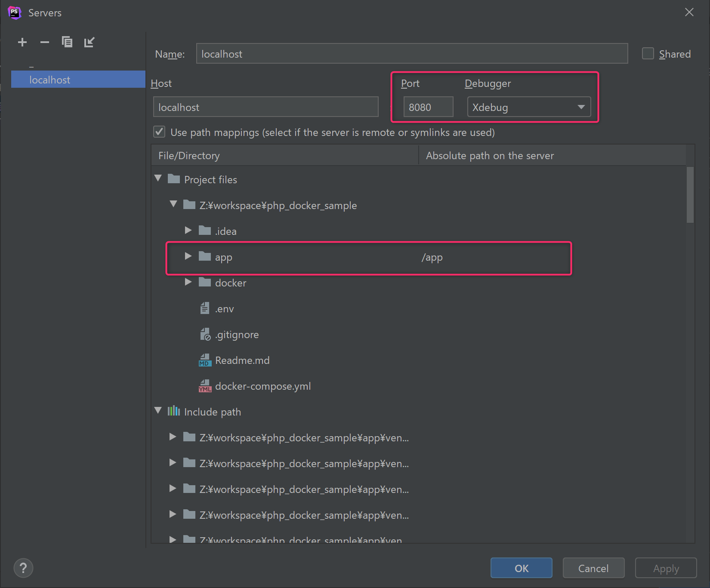The width and height of the screenshot is (710, 588).
Task: Select the Readme.md markdown file icon
Action: tap(205, 360)
